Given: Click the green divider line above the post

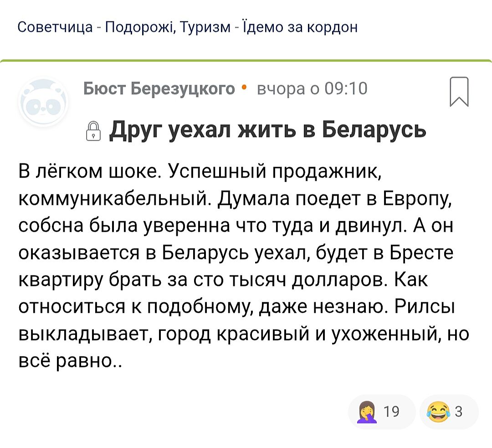Looking at the screenshot, I should coord(246,61).
